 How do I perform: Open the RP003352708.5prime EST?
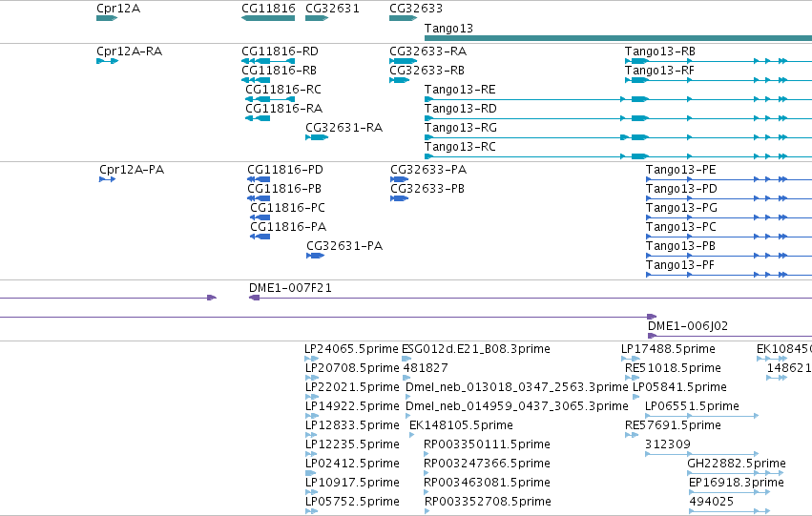tap(427, 511)
